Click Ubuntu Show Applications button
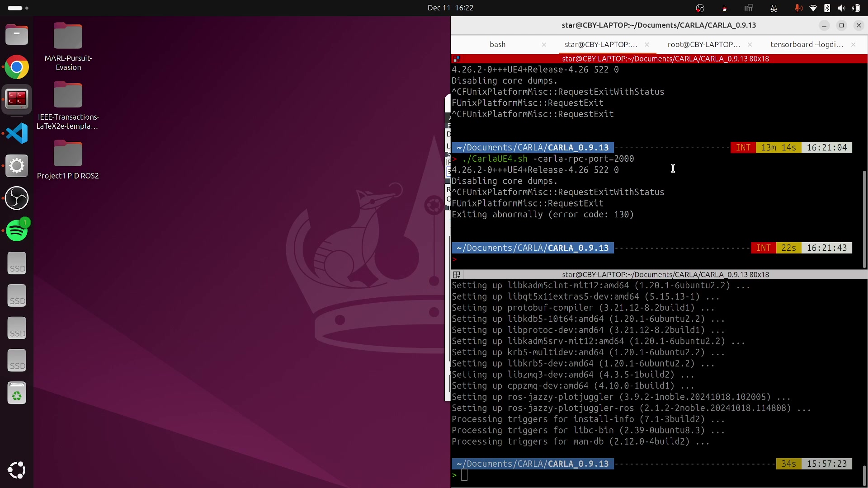Viewport: 868px width, 488px height. point(17,470)
